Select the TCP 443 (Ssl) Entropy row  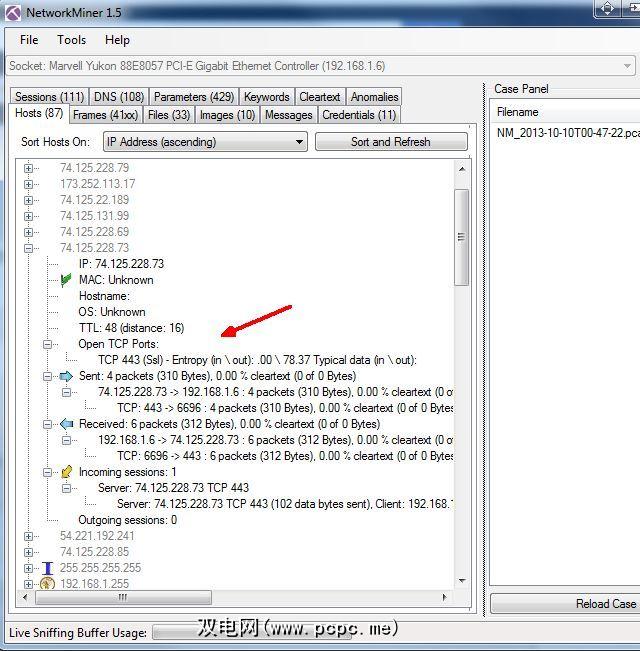257,360
